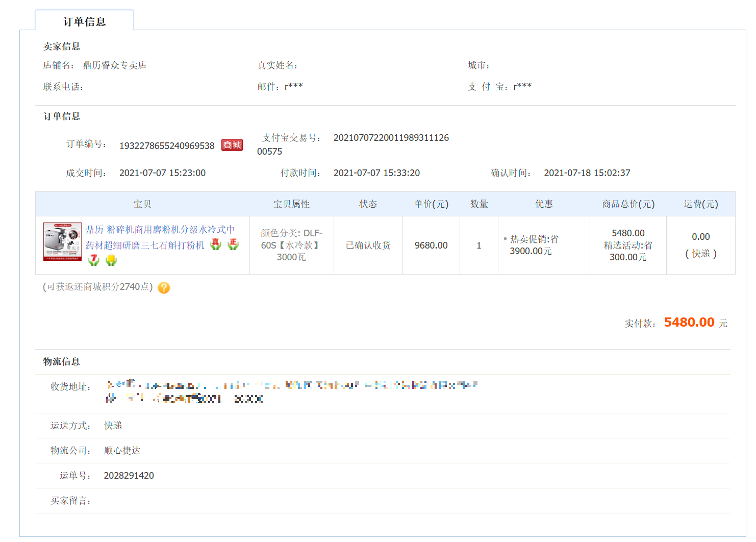
Task: Click the grinder product thumbnail image
Action: click(x=63, y=241)
